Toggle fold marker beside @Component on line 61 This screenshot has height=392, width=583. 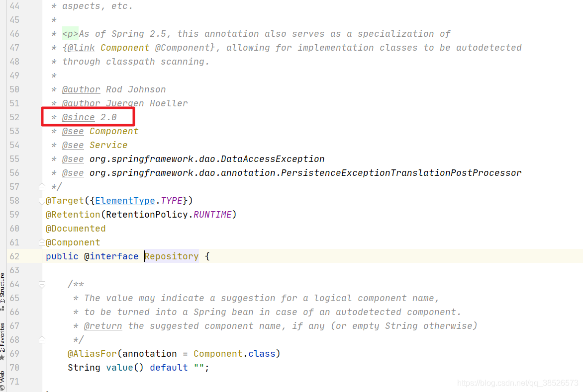pyautogui.click(x=42, y=242)
